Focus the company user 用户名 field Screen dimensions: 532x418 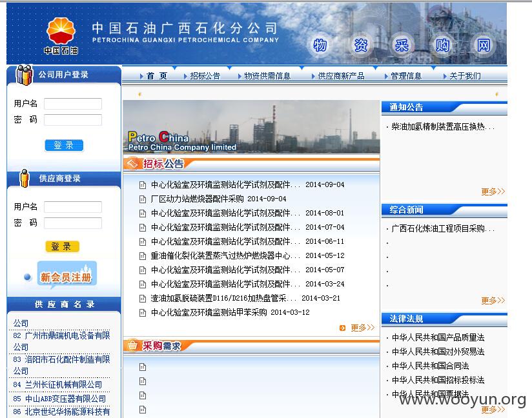pos(73,104)
